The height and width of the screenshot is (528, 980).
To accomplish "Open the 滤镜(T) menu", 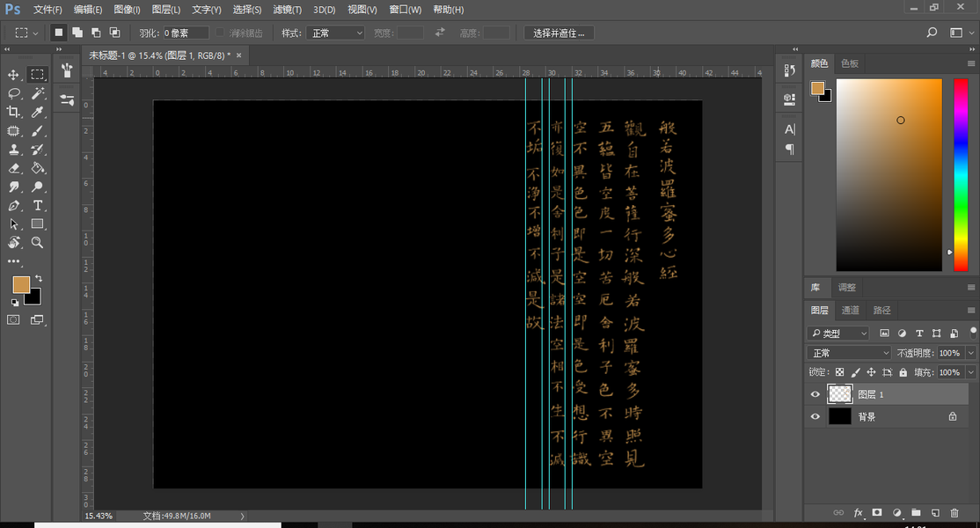I will 287,10.
